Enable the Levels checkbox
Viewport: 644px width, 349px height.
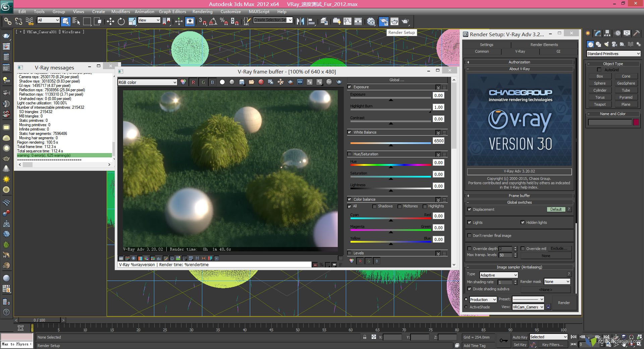[349, 253]
